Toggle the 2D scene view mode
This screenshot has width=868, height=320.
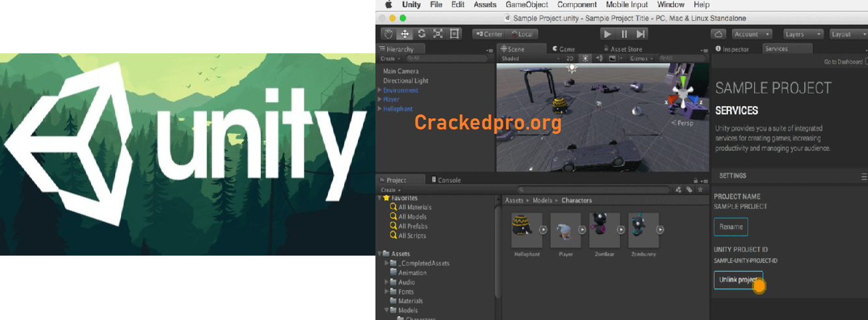[x=570, y=59]
